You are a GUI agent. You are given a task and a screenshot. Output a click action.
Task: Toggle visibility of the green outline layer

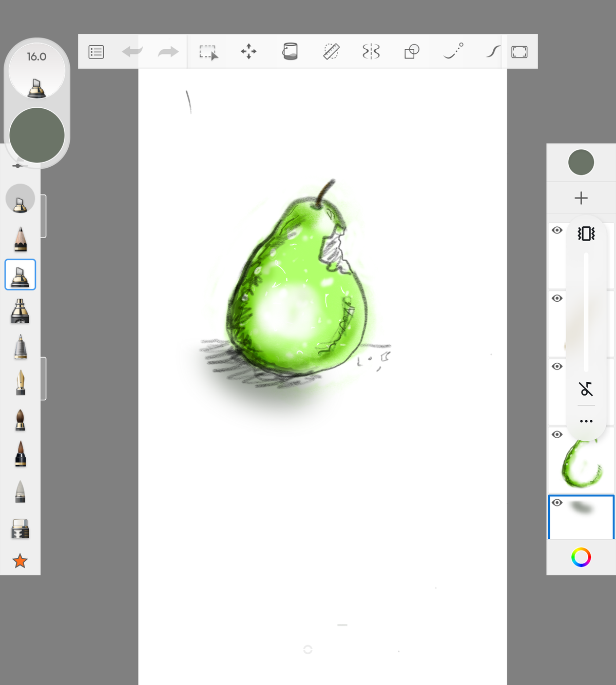point(557,435)
